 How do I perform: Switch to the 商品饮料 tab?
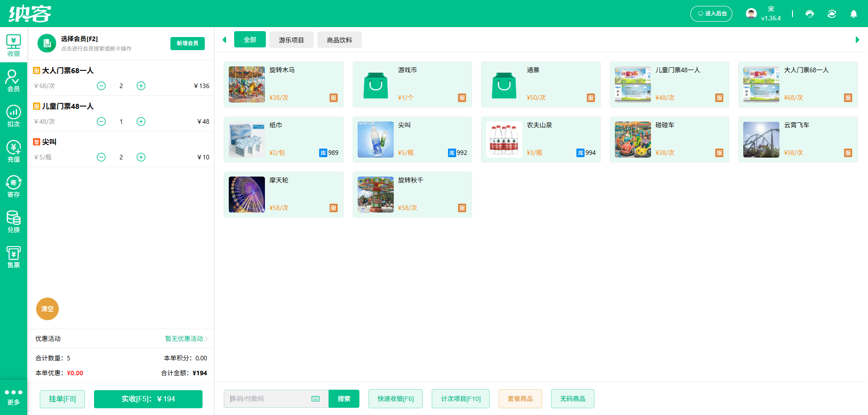(340, 40)
